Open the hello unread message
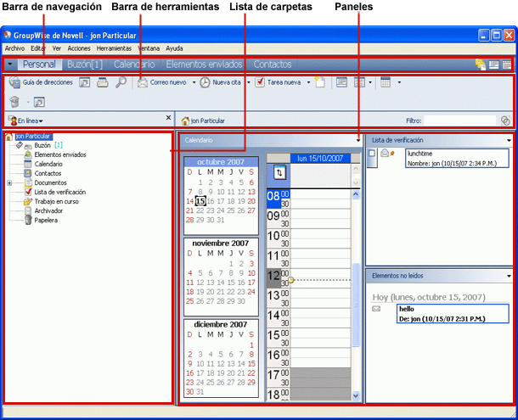 pos(453,314)
